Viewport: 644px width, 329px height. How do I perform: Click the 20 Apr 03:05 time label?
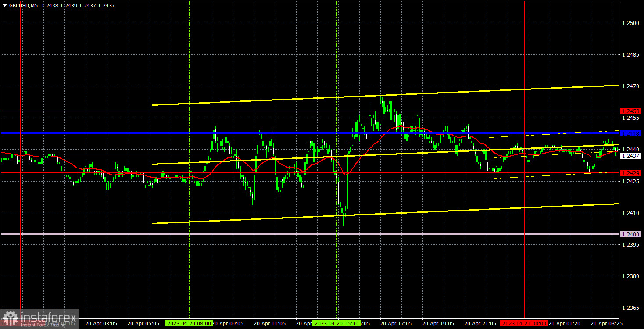tap(101, 323)
